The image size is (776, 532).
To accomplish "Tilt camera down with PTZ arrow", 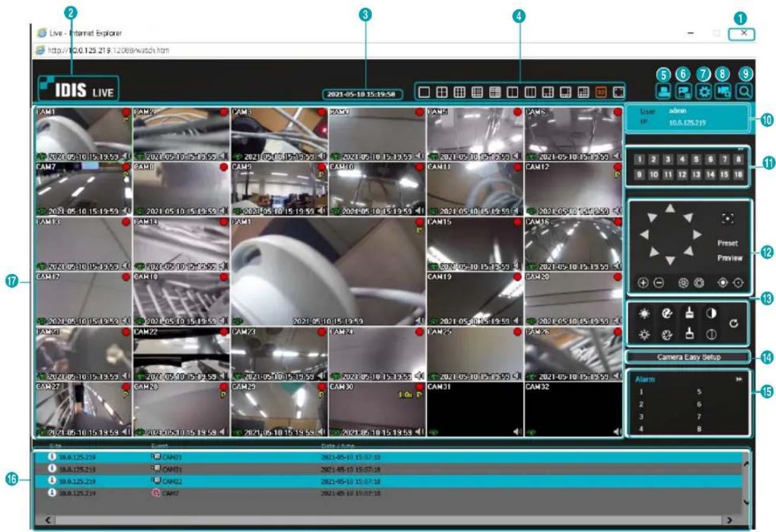I will click(x=670, y=261).
